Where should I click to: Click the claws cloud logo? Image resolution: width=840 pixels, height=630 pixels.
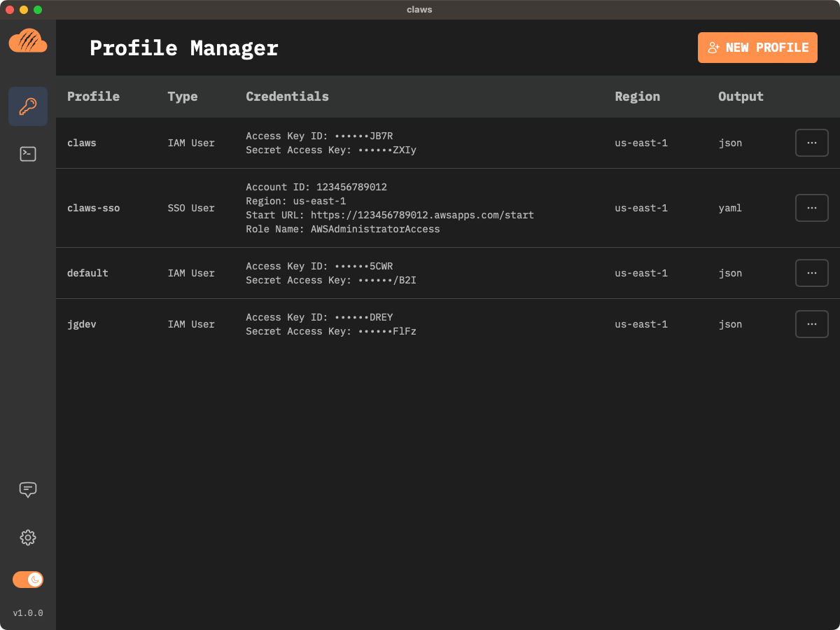(x=28, y=41)
